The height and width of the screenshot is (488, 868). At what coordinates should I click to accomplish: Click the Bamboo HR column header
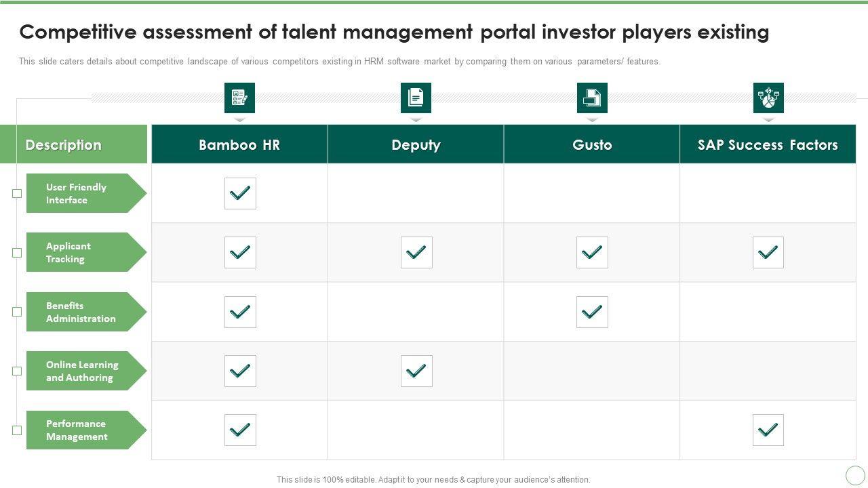239,144
